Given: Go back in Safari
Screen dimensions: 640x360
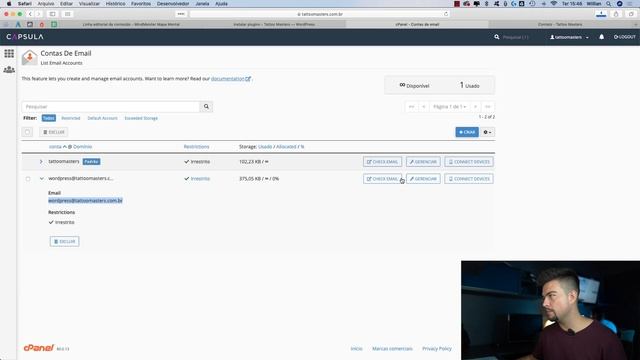Looking at the screenshot, I should coord(30,14).
